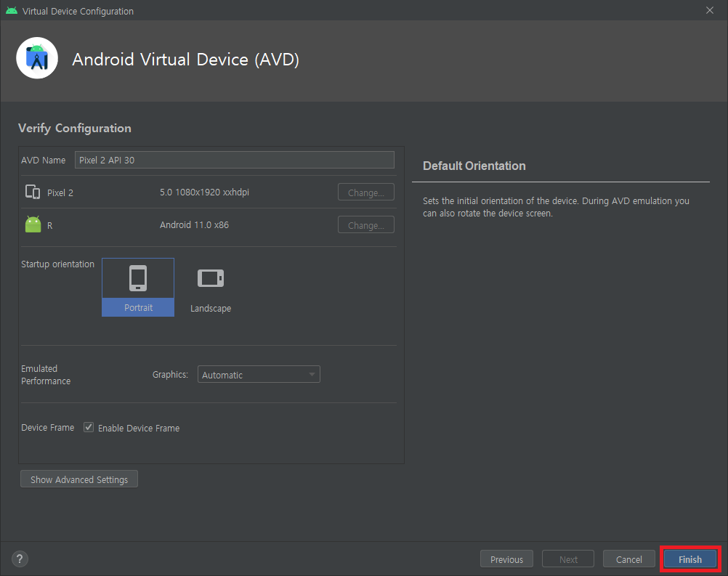Image resolution: width=728 pixels, height=576 pixels.
Task: Click the green Android R system image icon
Action: pyautogui.click(x=33, y=224)
